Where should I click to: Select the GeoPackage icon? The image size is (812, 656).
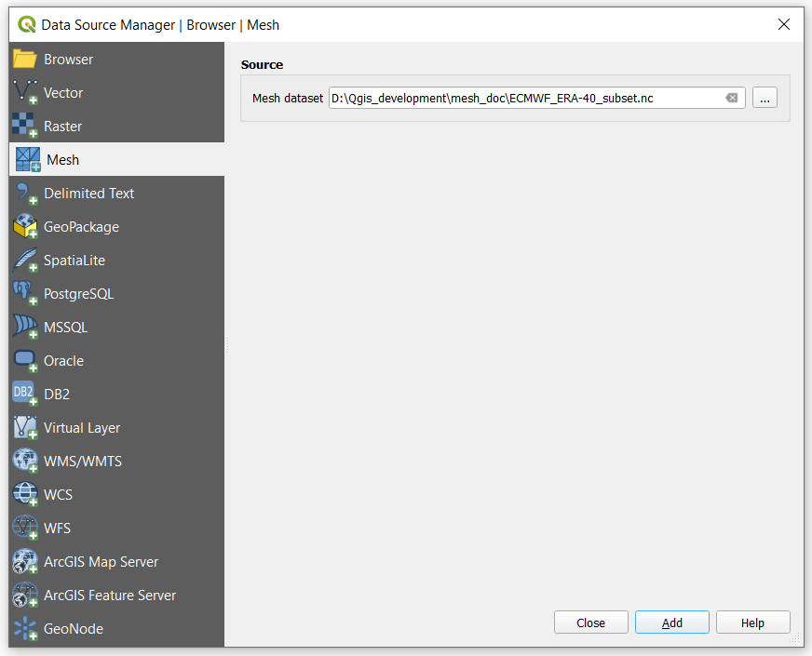click(25, 227)
